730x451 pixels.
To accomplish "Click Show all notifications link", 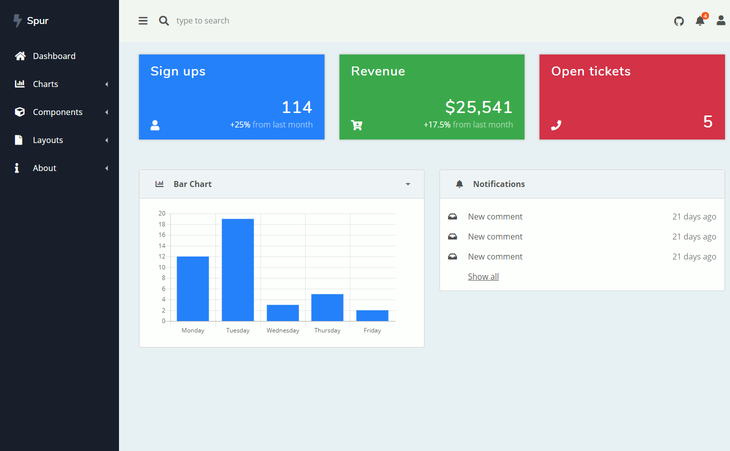I will (483, 276).
